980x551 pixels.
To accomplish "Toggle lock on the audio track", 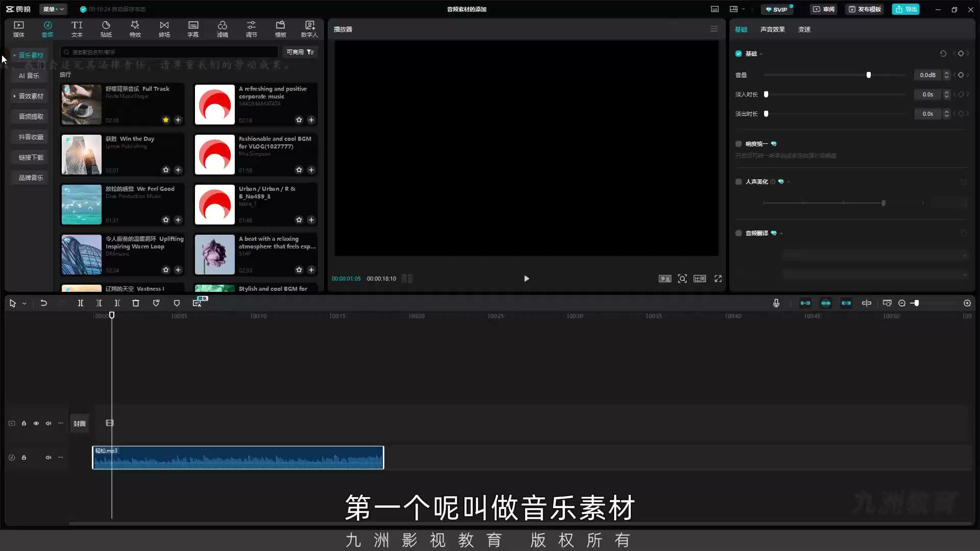I will 24,458.
